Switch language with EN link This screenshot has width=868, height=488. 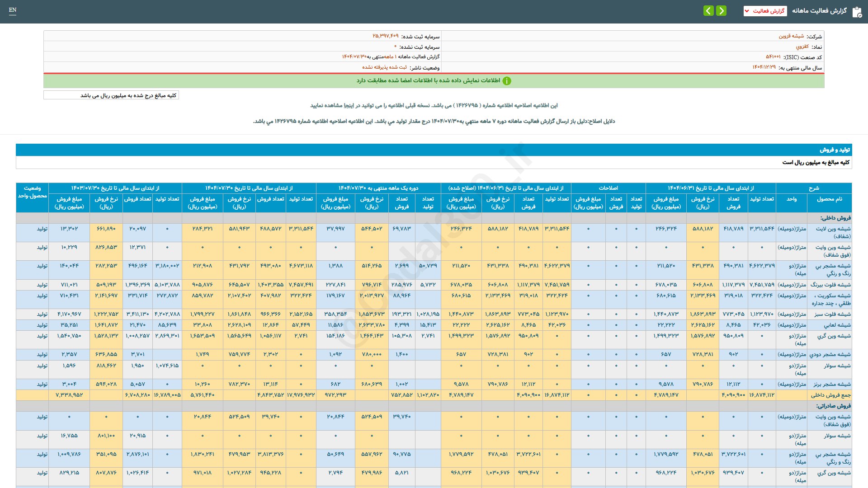click(13, 10)
